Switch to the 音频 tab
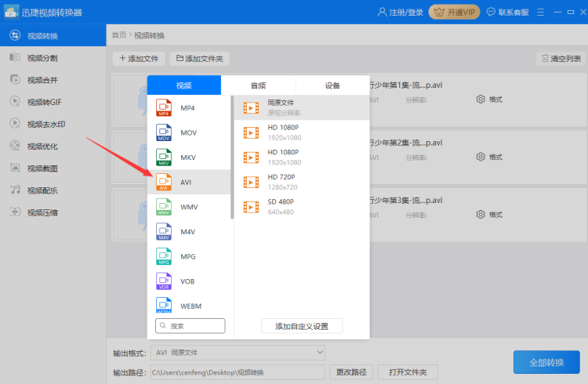Image resolution: width=588 pixels, height=384 pixels. [259, 85]
